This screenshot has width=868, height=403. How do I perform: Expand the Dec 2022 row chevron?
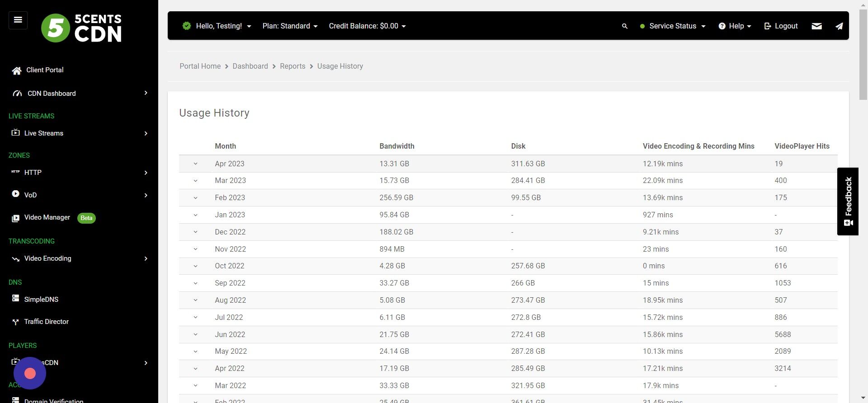[196, 232]
